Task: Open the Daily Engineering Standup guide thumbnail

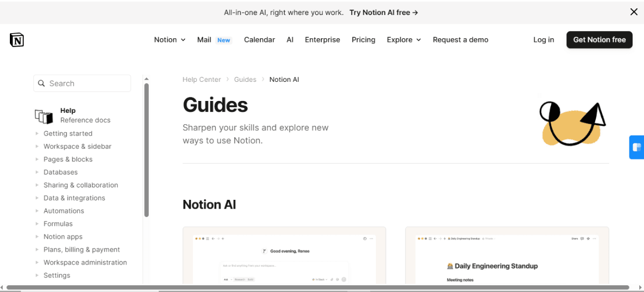Action: pos(507,256)
